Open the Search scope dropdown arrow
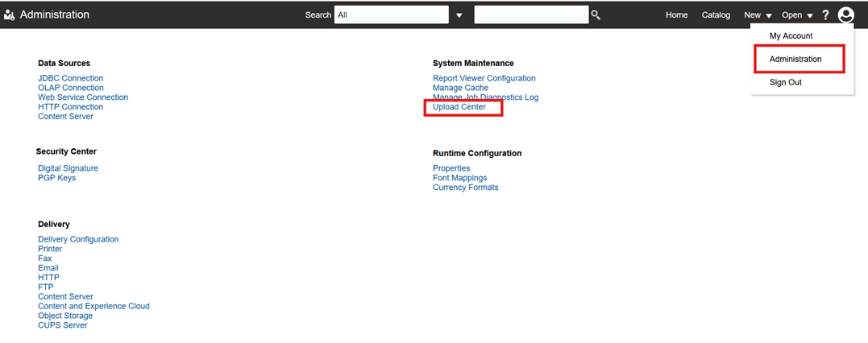The image size is (868, 343). (459, 15)
